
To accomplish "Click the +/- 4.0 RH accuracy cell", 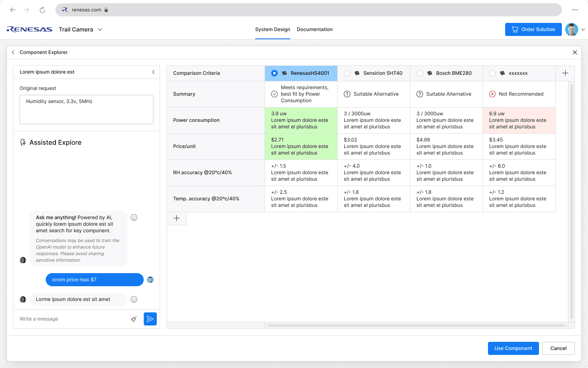I will pos(374,173).
